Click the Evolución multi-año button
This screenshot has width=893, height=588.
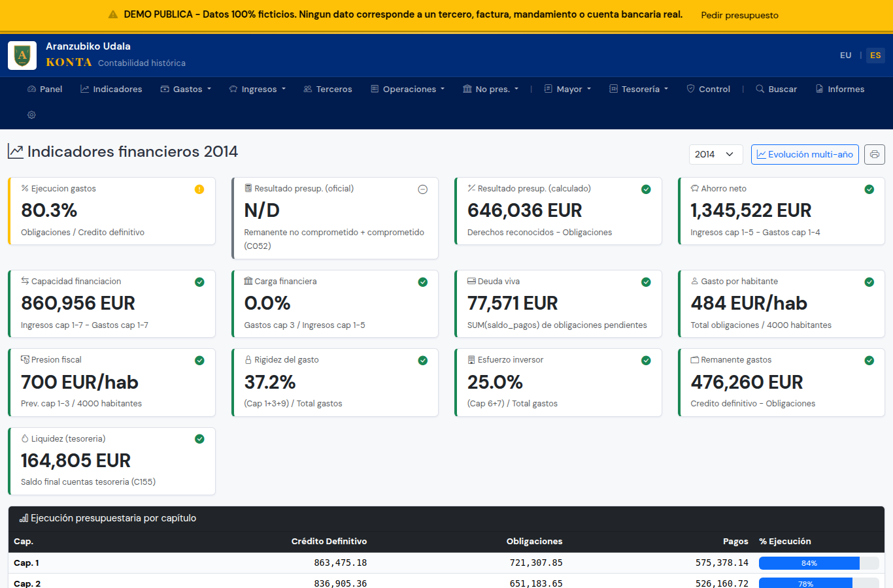click(805, 154)
